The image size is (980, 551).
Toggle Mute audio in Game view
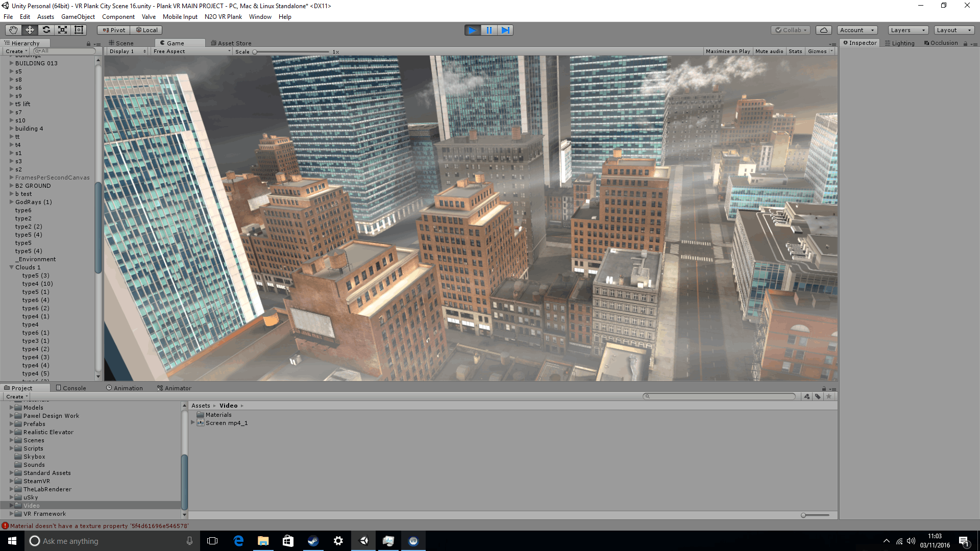click(769, 52)
